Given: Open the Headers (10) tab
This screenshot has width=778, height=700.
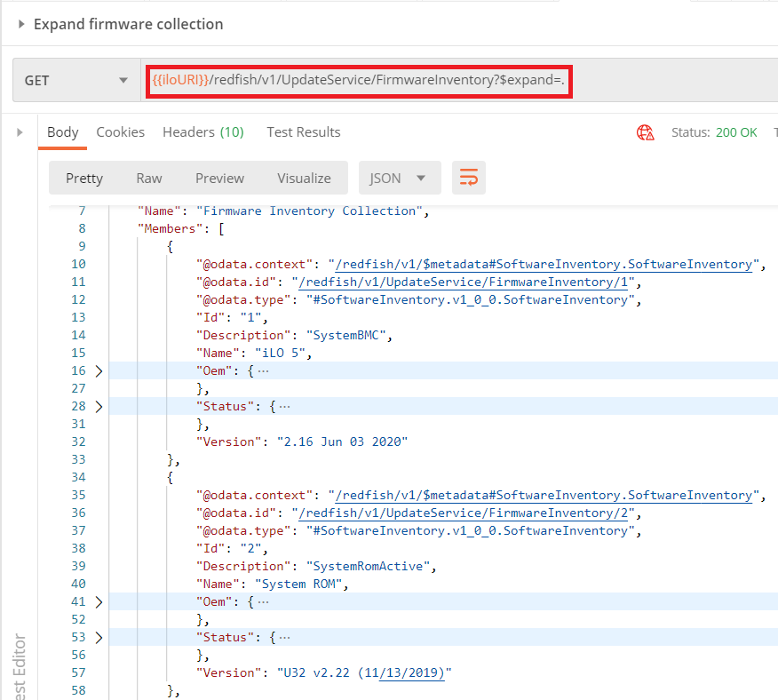Looking at the screenshot, I should click(202, 132).
